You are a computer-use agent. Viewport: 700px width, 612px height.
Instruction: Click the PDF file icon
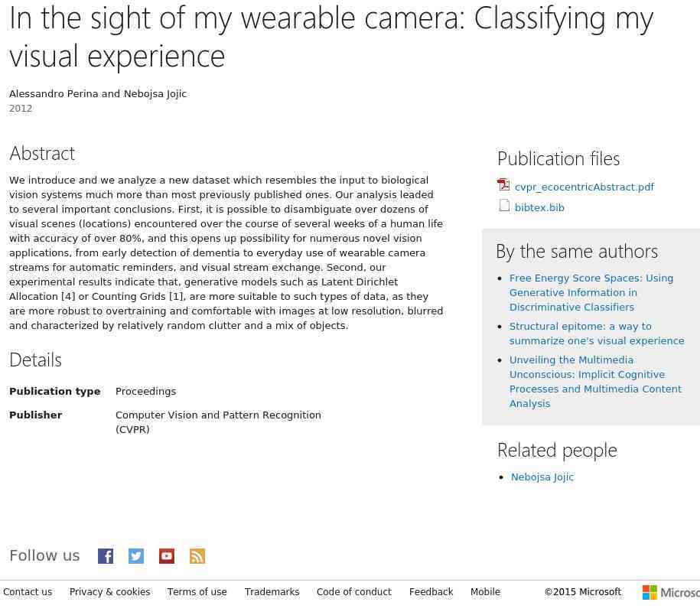(x=503, y=185)
